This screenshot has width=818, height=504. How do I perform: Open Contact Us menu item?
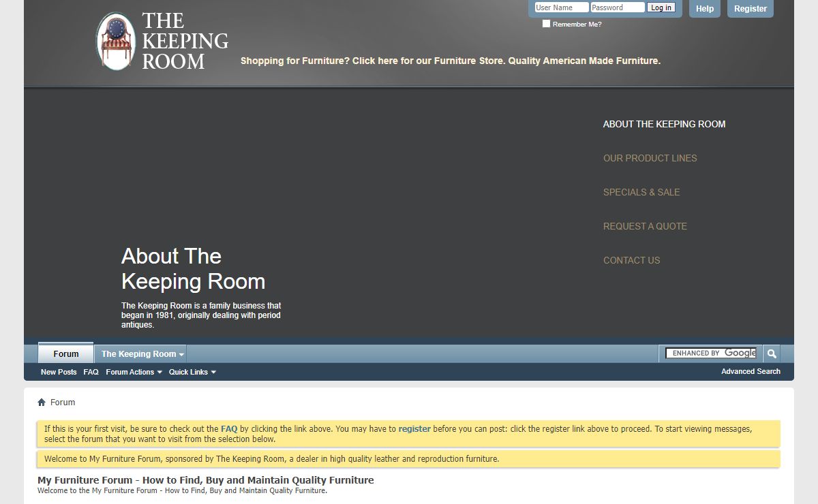point(632,260)
